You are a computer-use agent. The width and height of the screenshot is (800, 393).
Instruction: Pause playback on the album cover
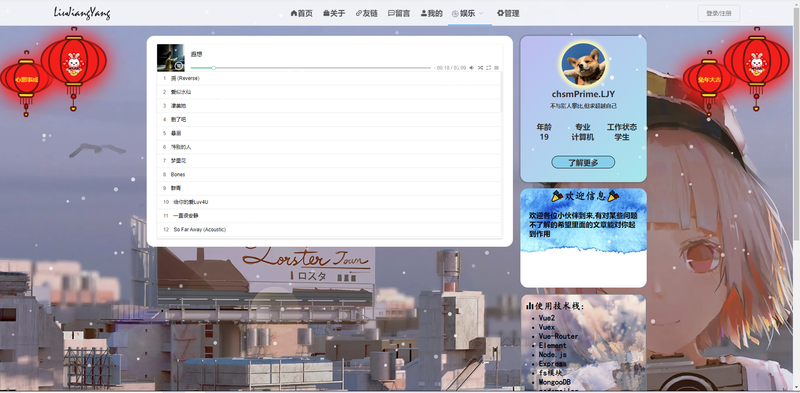click(x=179, y=65)
